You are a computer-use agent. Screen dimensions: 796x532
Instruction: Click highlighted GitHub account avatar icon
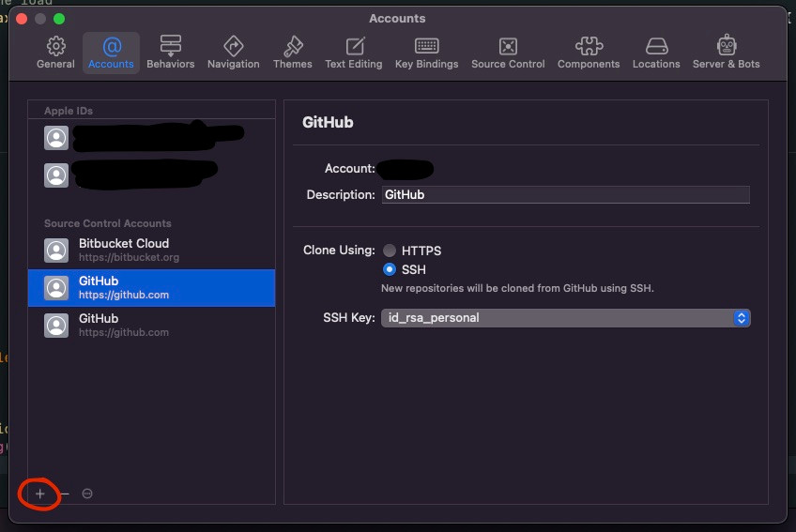click(x=56, y=288)
